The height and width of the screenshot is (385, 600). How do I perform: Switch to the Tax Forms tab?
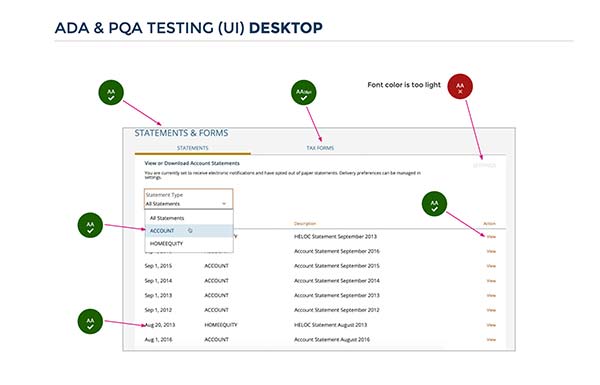click(320, 148)
